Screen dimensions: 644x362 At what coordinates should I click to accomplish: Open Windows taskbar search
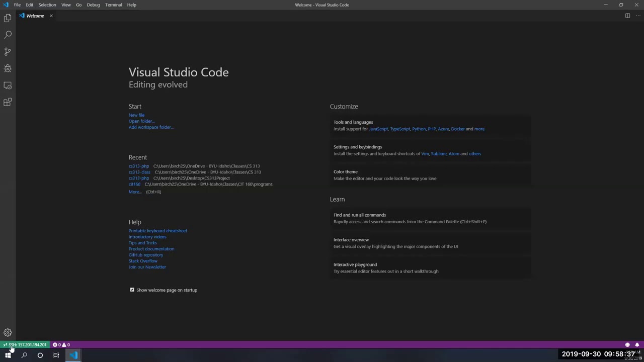(x=24, y=355)
